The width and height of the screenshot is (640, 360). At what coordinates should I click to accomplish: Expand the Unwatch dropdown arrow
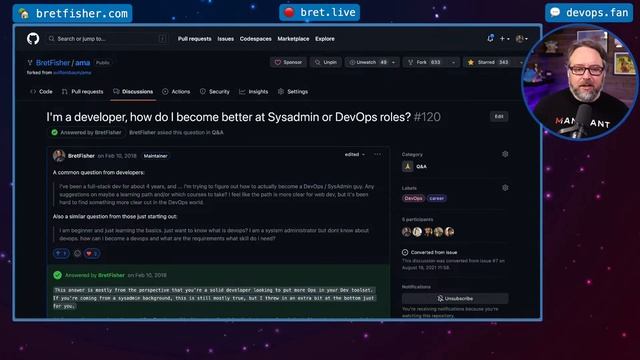tap(393, 62)
